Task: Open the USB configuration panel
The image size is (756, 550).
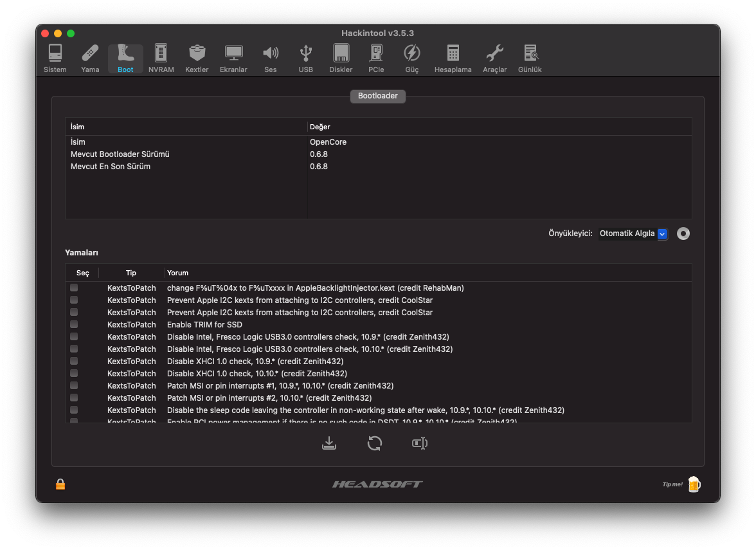Action: coord(305,58)
